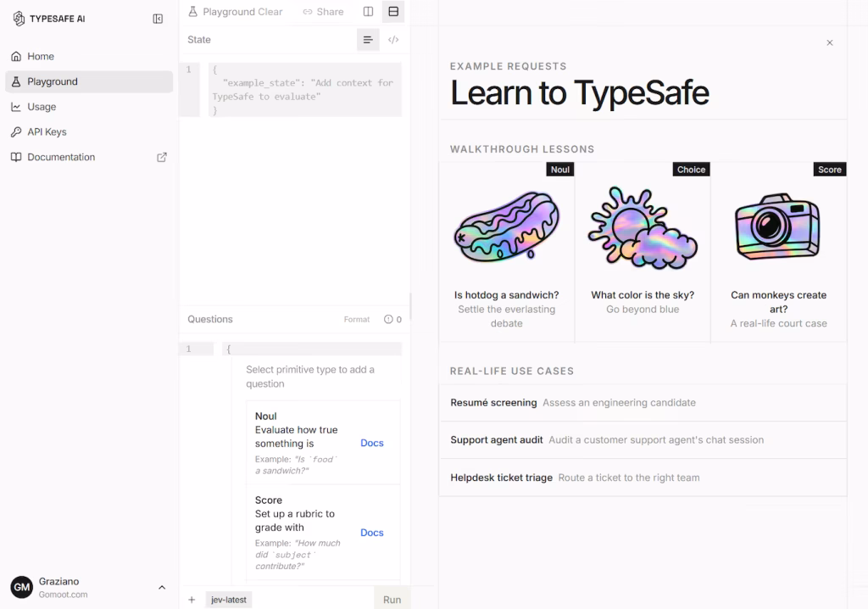Click the Run button
868x609 pixels.
tap(392, 600)
